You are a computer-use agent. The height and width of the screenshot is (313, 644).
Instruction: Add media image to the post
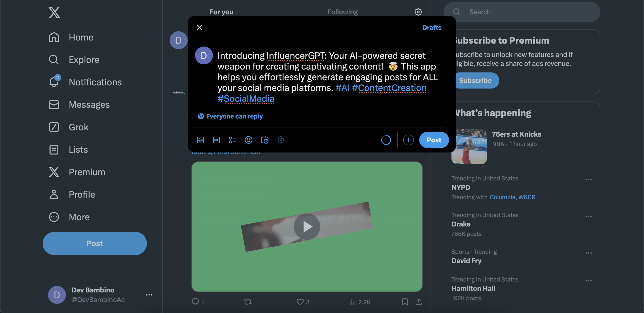pyautogui.click(x=200, y=140)
